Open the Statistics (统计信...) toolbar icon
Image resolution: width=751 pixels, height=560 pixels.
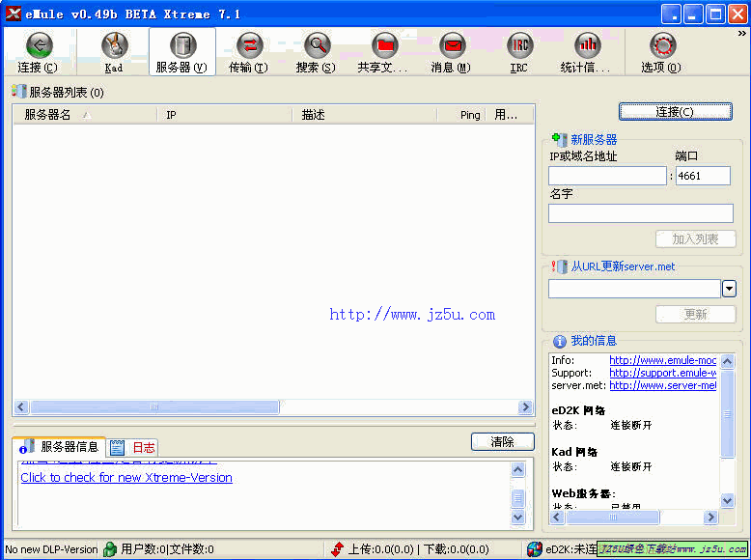586,52
